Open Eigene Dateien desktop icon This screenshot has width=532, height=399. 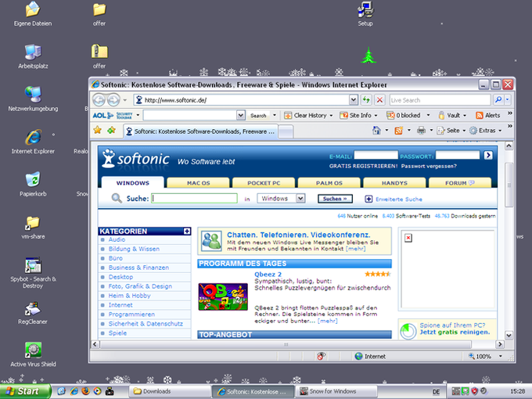click(x=33, y=13)
